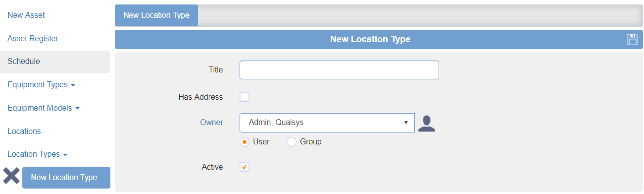Click the Active label text
The image size is (644, 194).
(x=212, y=167)
